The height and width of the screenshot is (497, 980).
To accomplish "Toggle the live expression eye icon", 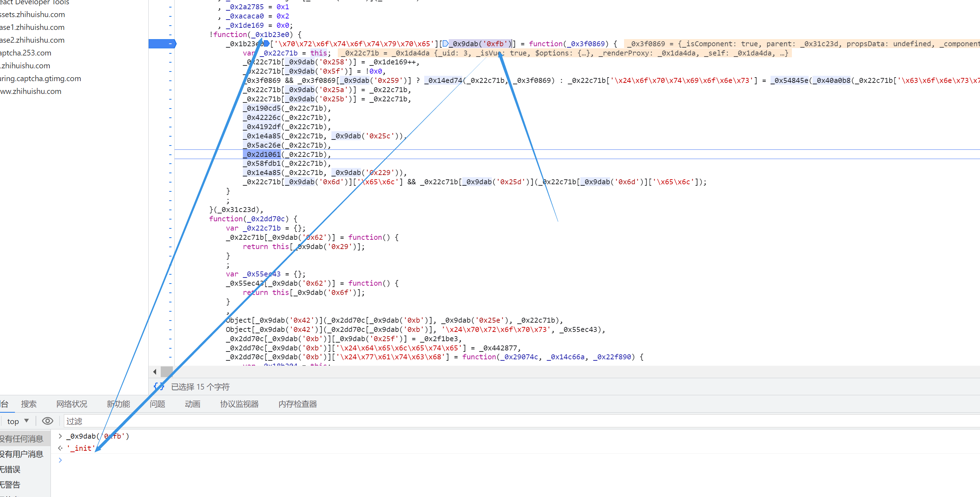I will coord(48,421).
